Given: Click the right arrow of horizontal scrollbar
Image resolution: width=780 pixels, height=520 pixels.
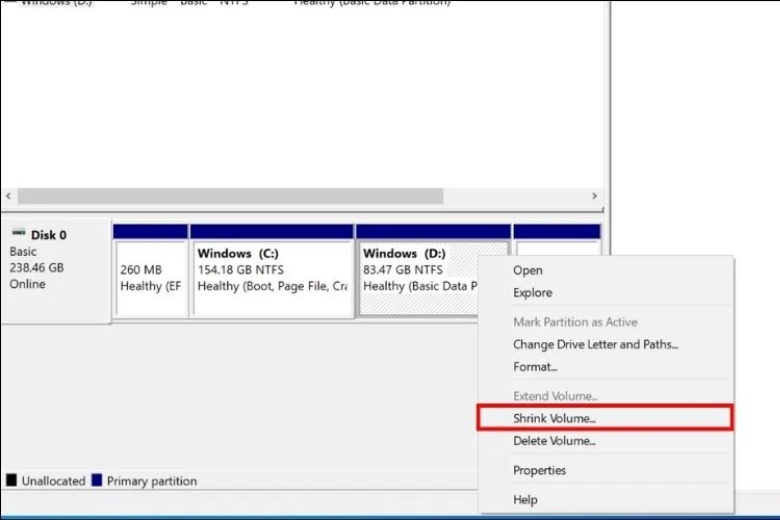Looking at the screenshot, I should coord(594,197).
